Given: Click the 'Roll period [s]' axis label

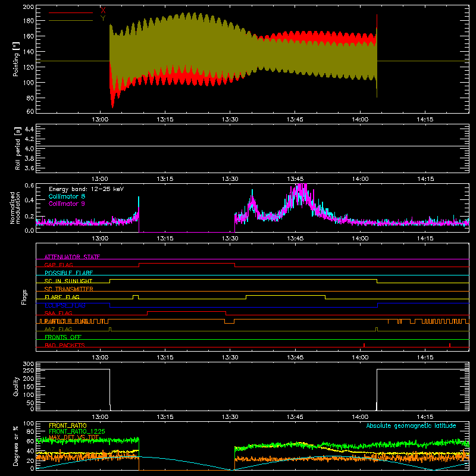Looking at the screenshot, I should click(18, 148).
